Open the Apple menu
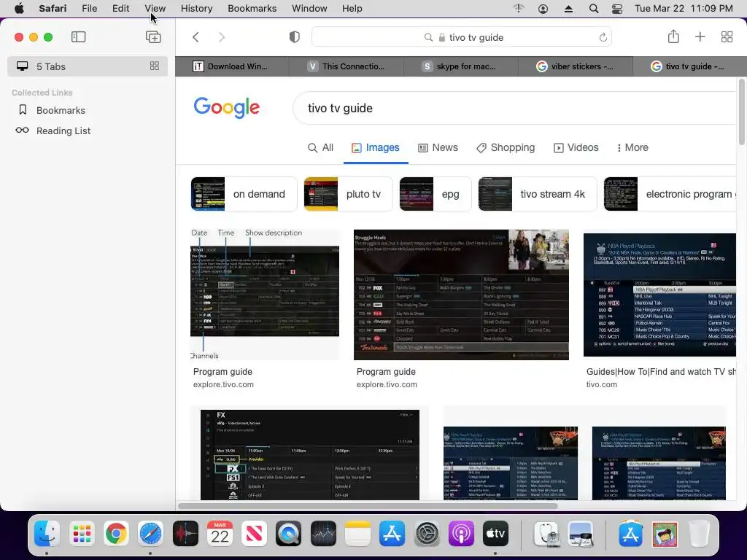The width and height of the screenshot is (747, 560). pos(19,9)
